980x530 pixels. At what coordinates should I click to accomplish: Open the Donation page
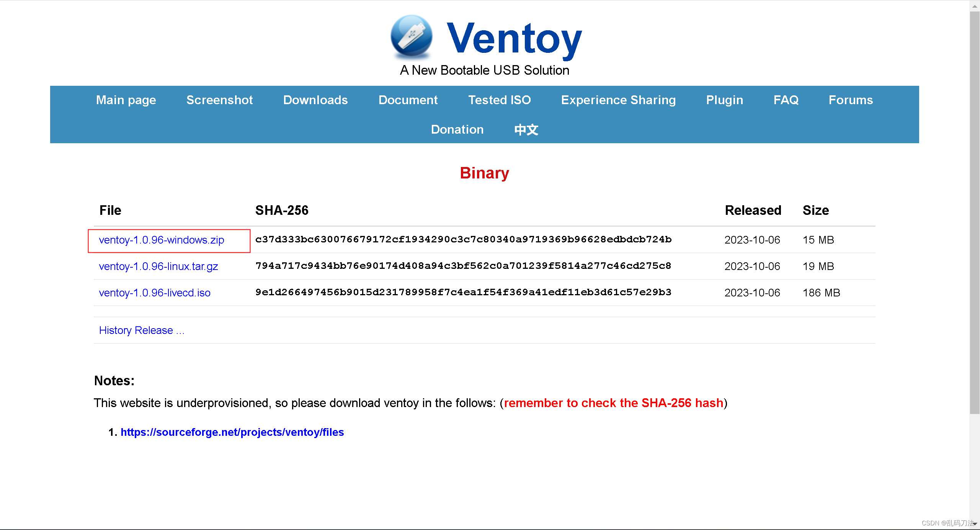(457, 129)
